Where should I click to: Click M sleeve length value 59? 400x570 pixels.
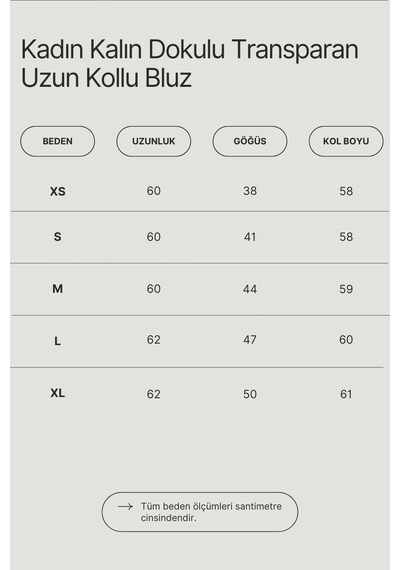point(346,289)
